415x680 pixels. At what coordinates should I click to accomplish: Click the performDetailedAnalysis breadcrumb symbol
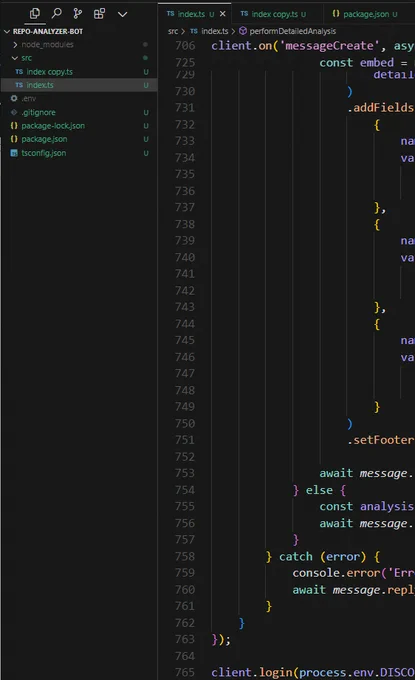click(x=293, y=31)
